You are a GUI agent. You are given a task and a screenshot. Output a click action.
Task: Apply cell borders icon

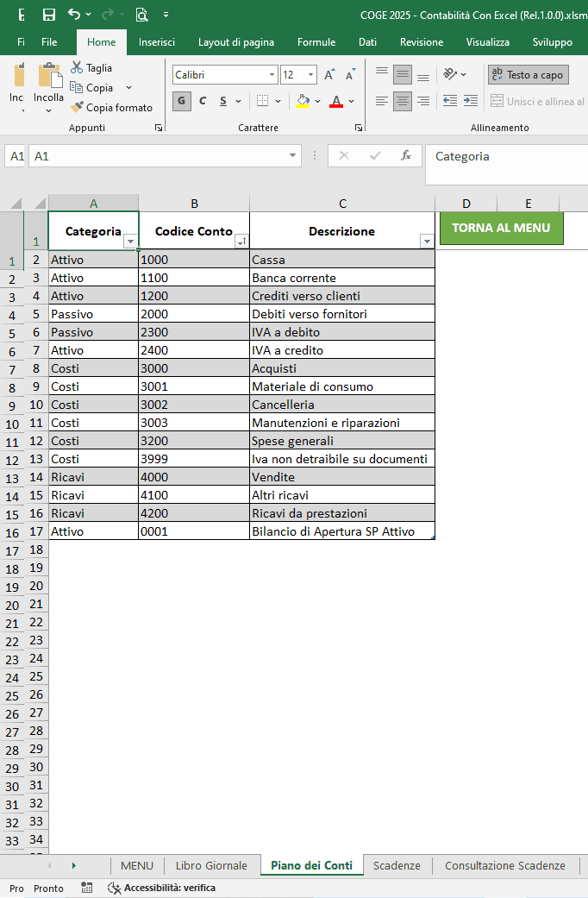262,102
